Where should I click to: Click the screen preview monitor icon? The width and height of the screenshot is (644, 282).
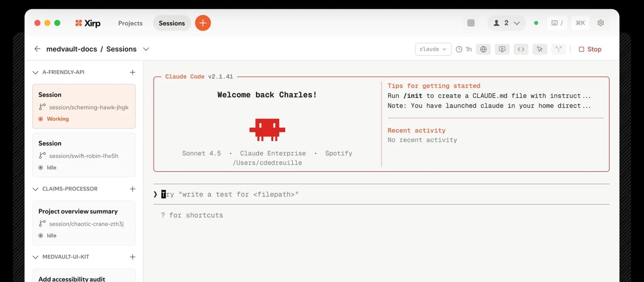502,49
